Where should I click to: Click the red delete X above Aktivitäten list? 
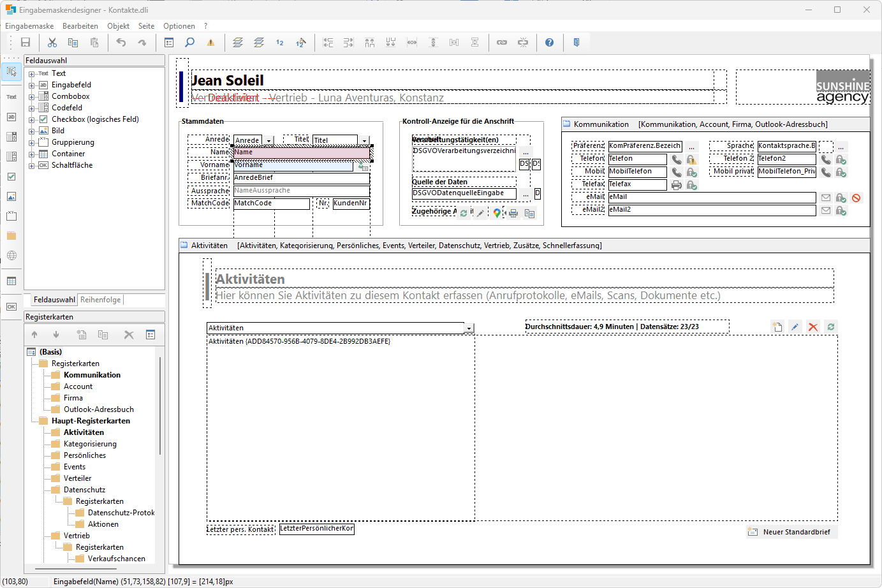click(x=813, y=327)
